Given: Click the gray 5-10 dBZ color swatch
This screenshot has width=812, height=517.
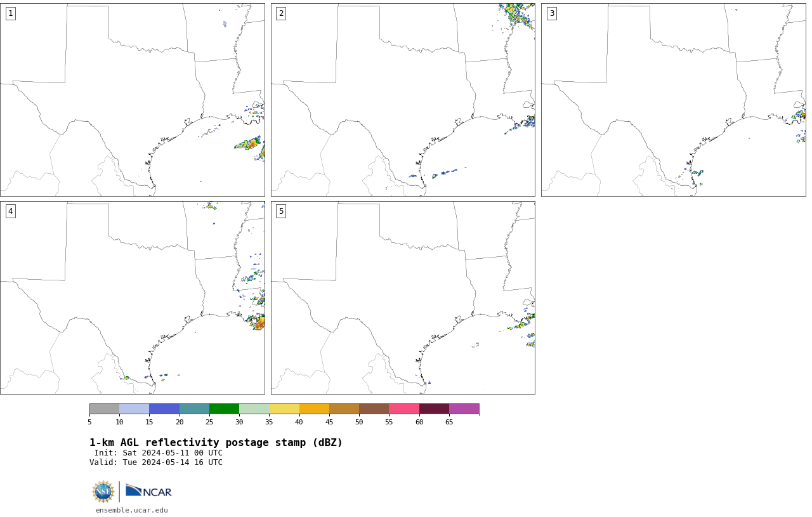Looking at the screenshot, I should click(x=105, y=409).
